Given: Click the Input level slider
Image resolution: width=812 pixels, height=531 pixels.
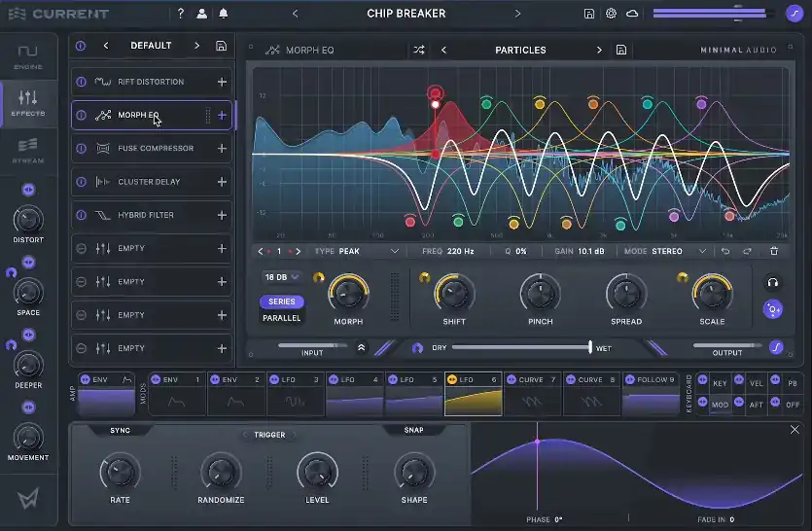Looking at the screenshot, I should (x=313, y=345).
